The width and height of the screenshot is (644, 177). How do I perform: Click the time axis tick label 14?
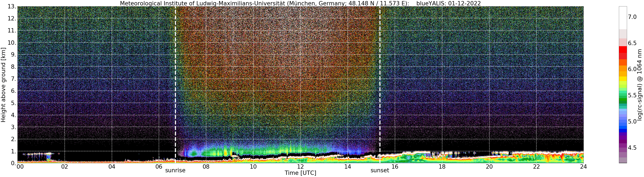point(347,167)
